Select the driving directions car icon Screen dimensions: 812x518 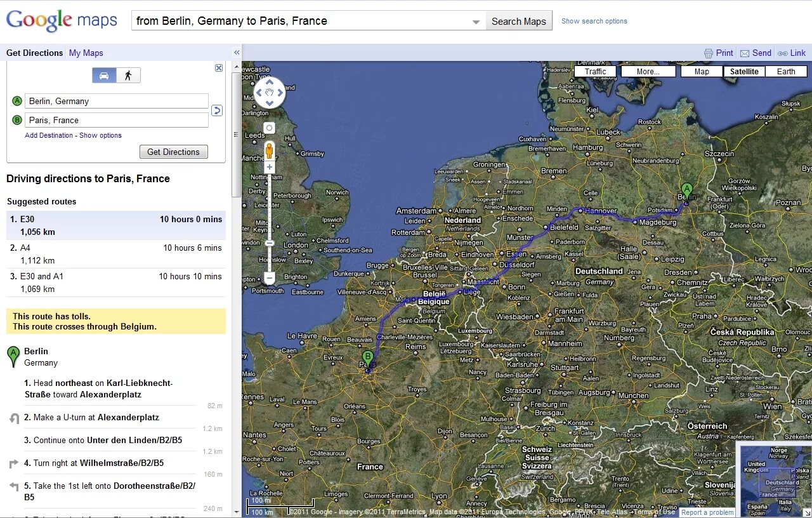(104, 76)
